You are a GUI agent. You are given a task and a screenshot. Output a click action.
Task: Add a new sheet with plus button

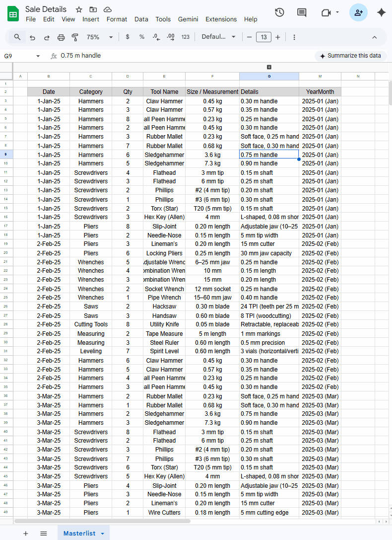26,534
